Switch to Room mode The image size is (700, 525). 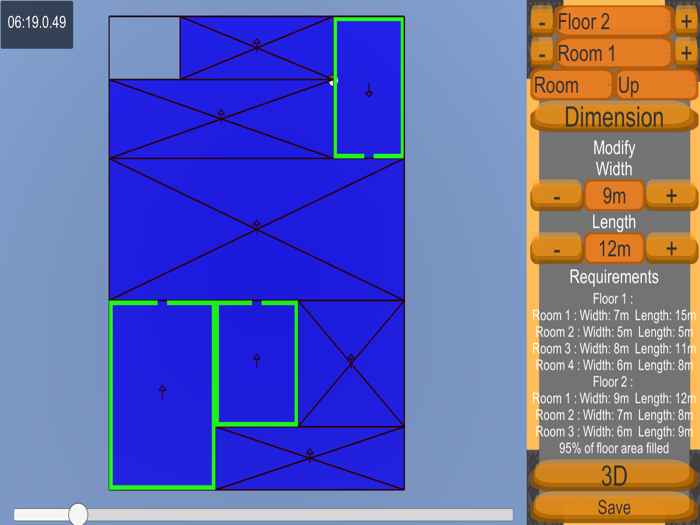[570, 85]
